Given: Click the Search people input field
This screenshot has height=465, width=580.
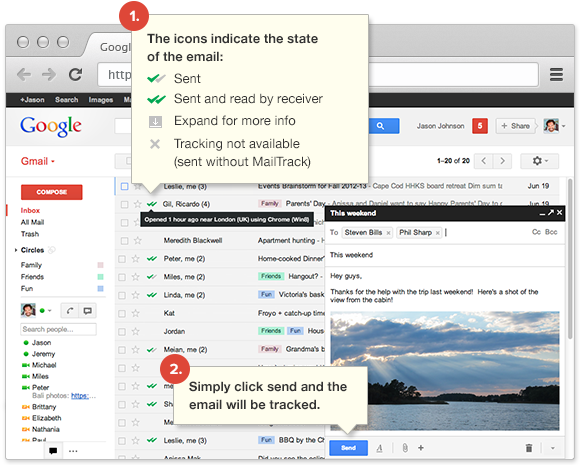Looking at the screenshot, I should click(58, 329).
